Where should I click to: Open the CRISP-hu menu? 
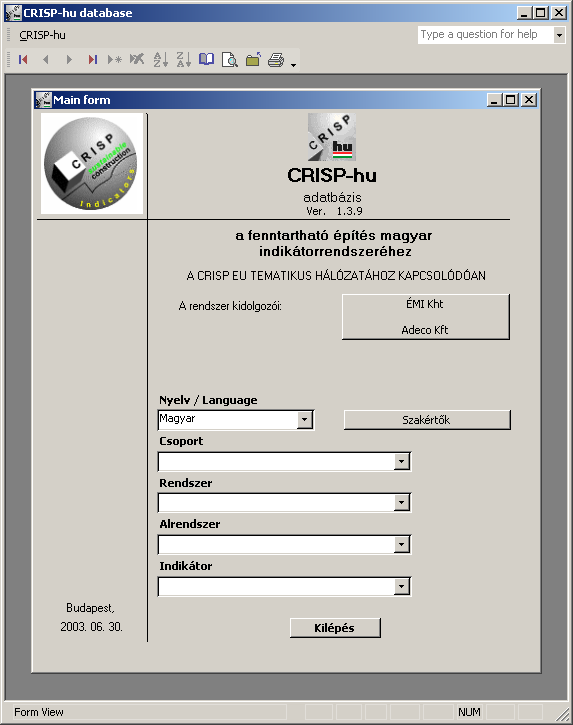43,35
